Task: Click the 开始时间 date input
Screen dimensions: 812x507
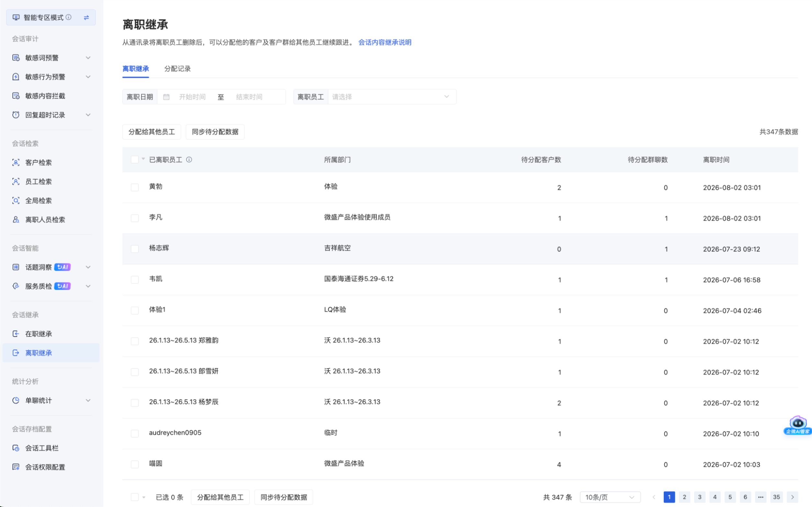Action: click(x=192, y=97)
